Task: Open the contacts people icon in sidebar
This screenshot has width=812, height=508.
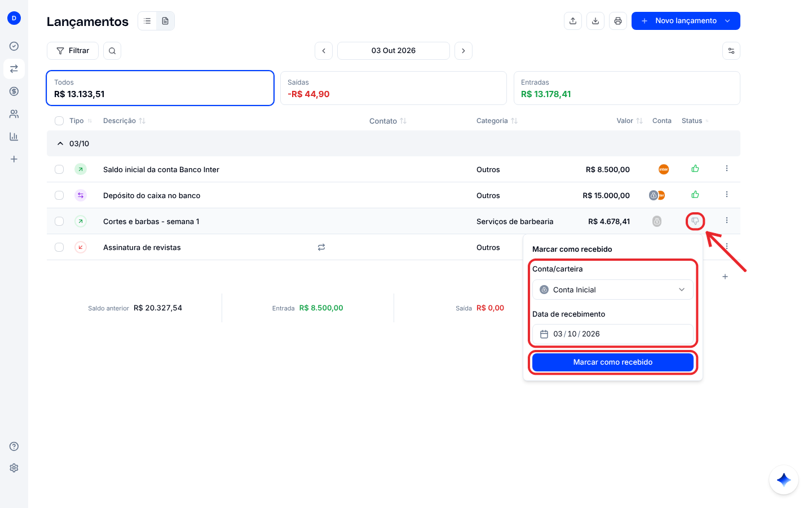Action: [14, 114]
